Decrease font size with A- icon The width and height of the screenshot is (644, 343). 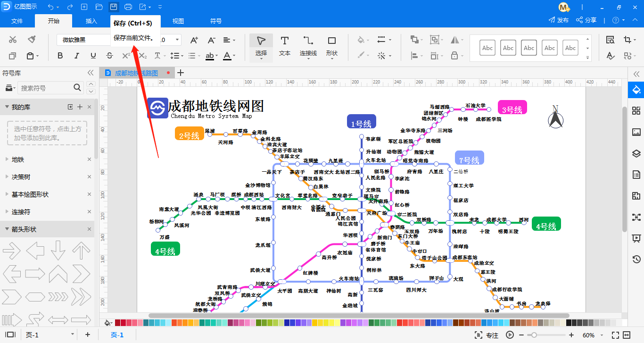click(x=211, y=40)
